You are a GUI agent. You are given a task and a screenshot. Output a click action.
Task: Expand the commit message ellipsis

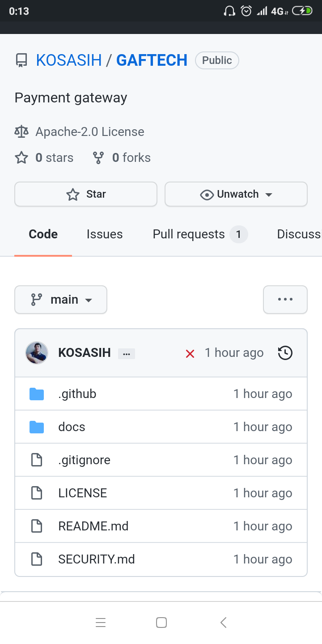(126, 354)
